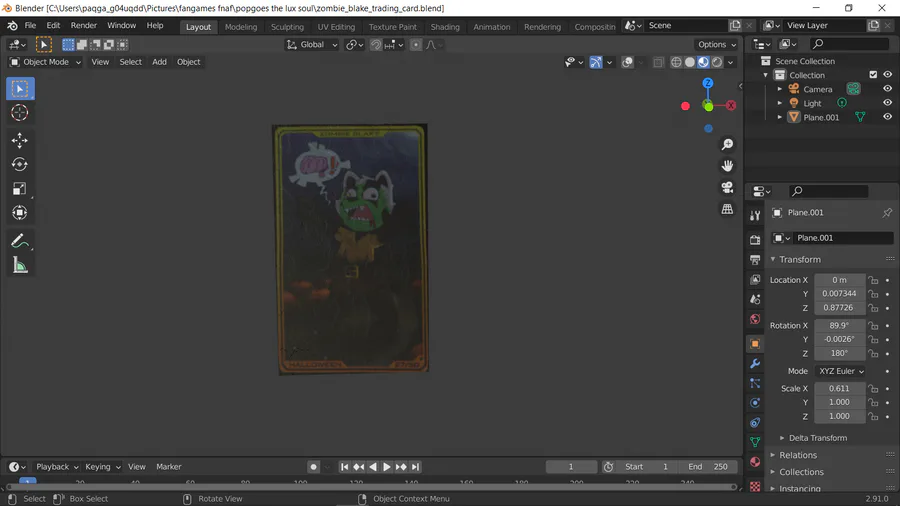This screenshot has width=900, height=506.
Task: Open the Particle properties tab
Action: pos(755,383)
